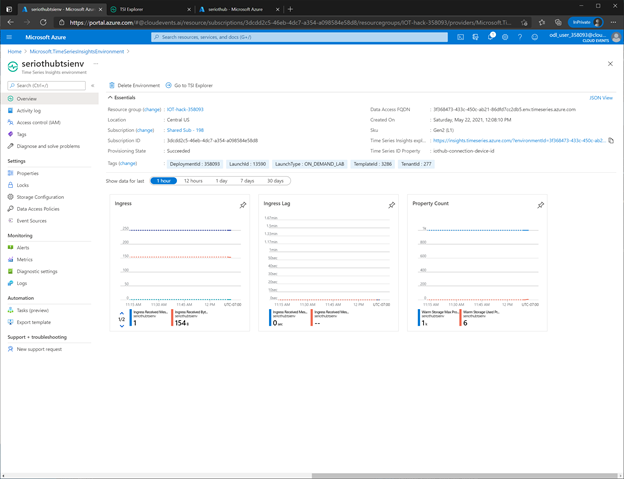Open Diagnose and solve problems

(x=49, y=146)
